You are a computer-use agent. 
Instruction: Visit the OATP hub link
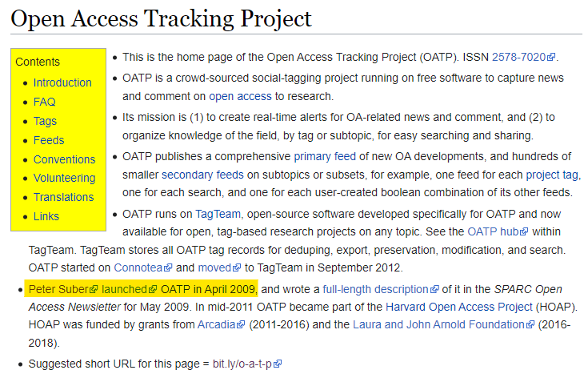click(493, 231)
